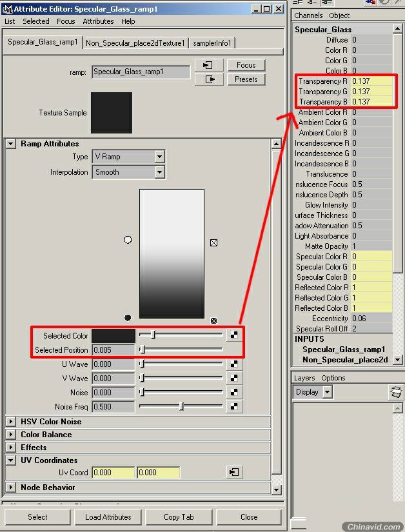405x532 pixels.
Task: Open the Selected menu
Action: [36, 21]
